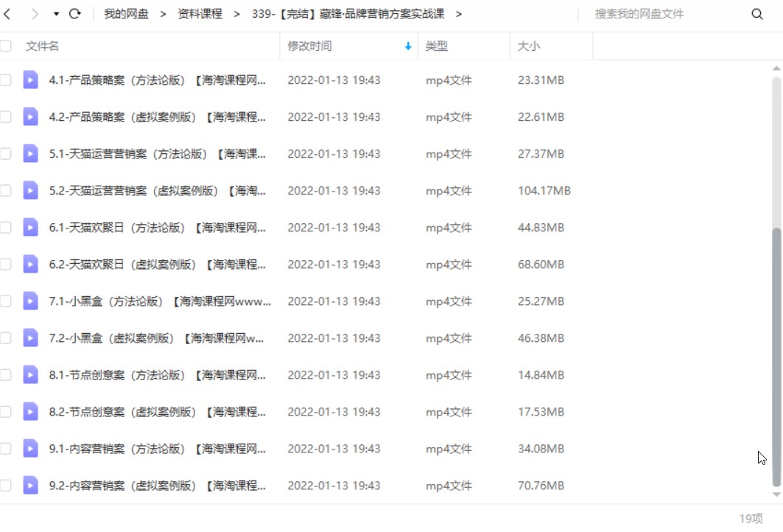
Task: Check the box for 4.1-产品策略案
Action: [5, 80]
